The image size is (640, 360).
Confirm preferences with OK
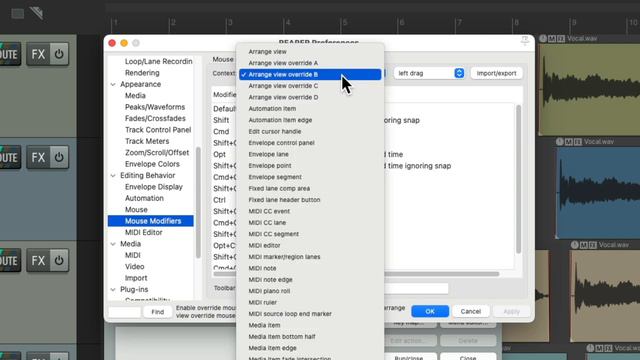tap(430, 311)
